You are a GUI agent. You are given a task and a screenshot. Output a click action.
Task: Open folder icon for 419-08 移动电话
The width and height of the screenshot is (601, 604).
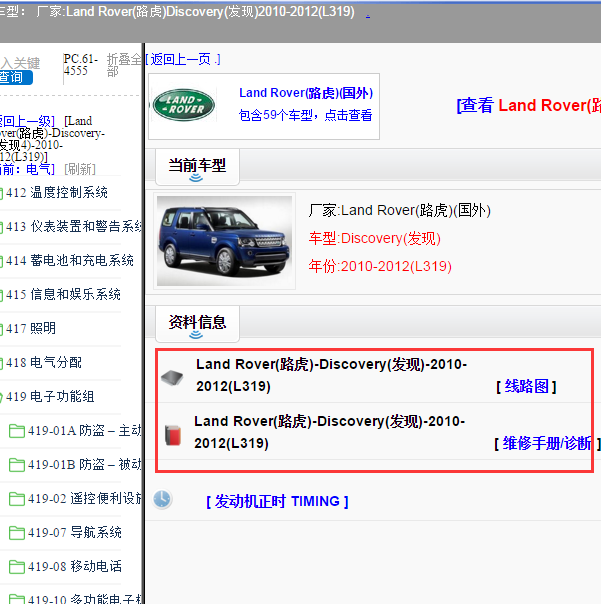[x=17, y=566]
